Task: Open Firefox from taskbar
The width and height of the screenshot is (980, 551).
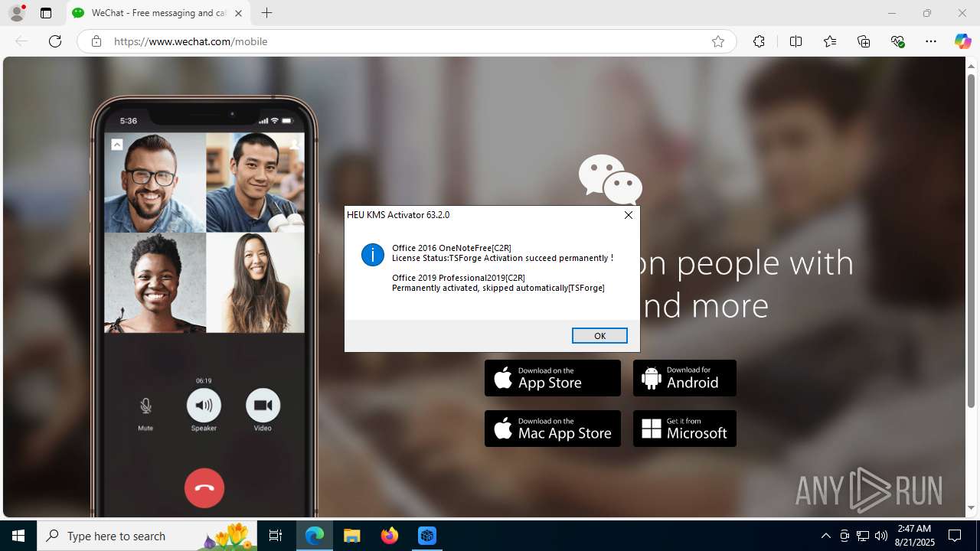Action: coord(390,536)
